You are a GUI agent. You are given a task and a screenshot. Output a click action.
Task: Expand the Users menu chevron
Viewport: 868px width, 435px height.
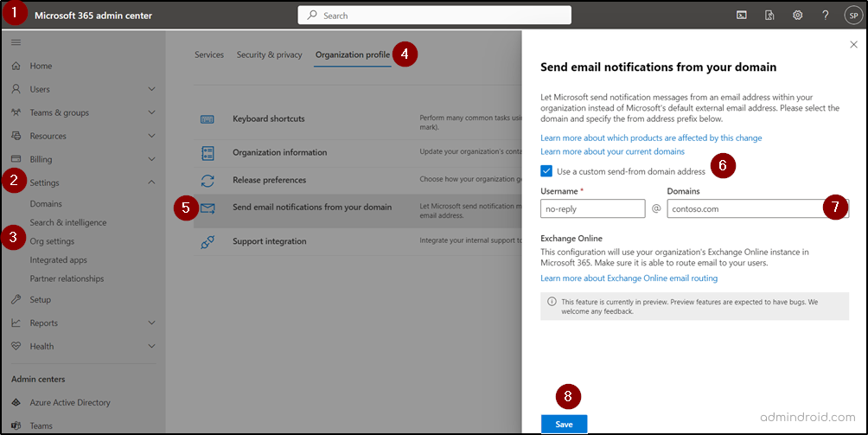(x=151, y=89)
